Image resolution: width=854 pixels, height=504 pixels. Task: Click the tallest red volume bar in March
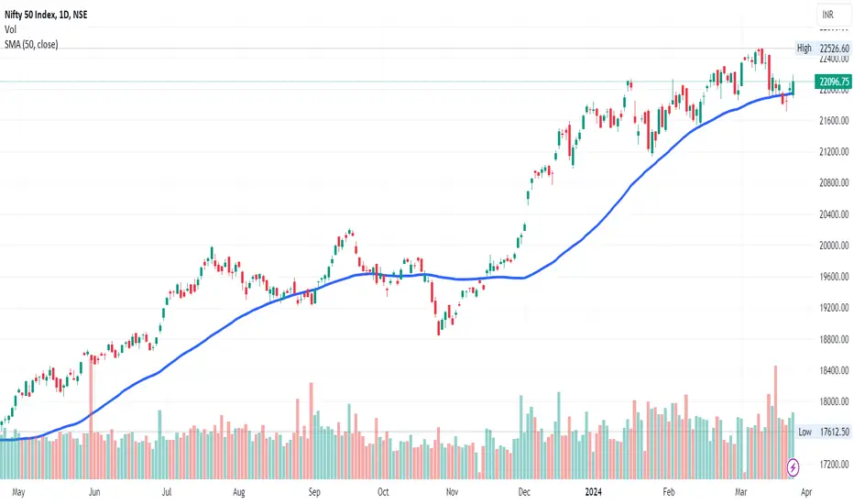click(x=775, y=422)
